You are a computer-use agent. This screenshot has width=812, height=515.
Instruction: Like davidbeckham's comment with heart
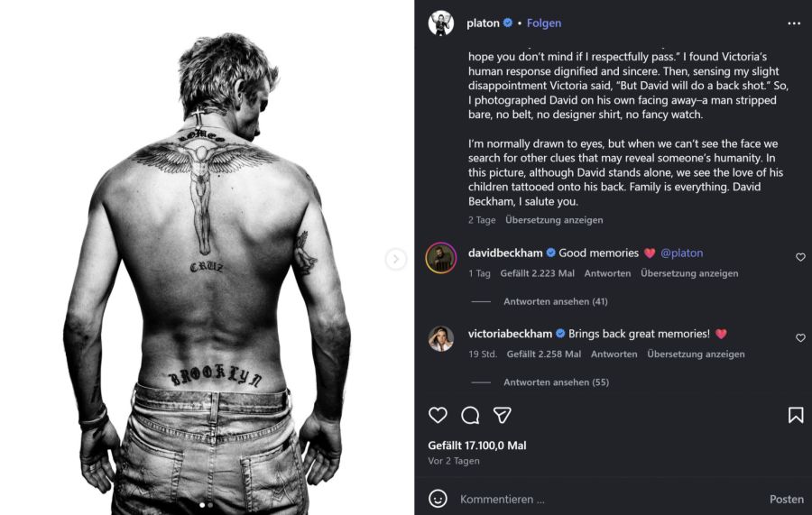pos(800,257)
